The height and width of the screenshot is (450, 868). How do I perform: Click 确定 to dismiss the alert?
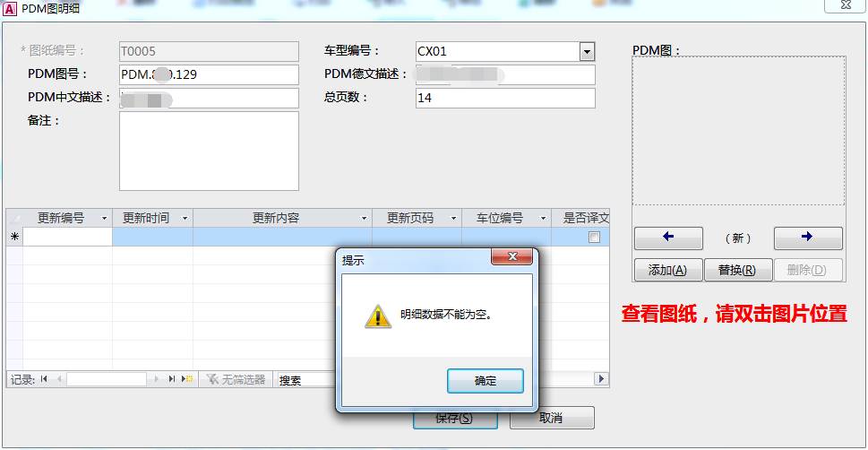tap(485, 381)
